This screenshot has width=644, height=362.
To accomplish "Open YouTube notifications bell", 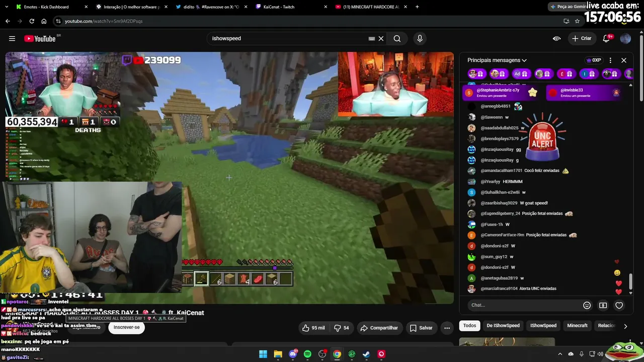I will [x=607, y=39].
